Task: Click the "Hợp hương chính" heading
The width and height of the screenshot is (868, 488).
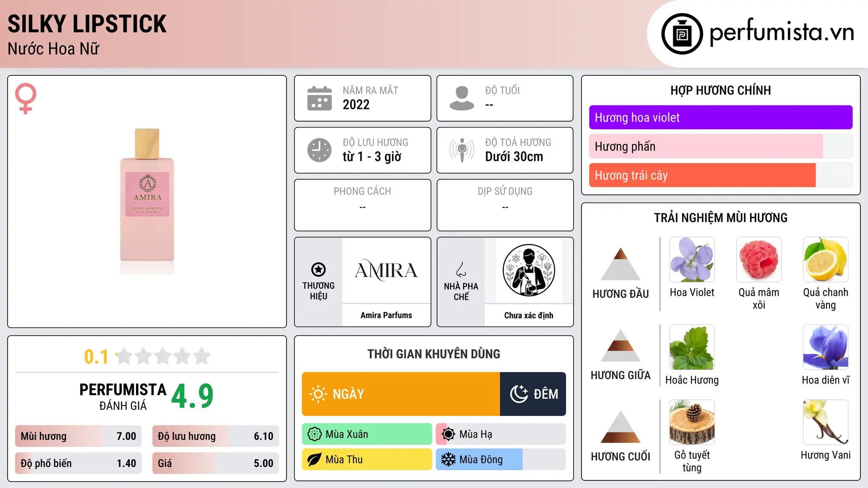Action: click(721, 90)
